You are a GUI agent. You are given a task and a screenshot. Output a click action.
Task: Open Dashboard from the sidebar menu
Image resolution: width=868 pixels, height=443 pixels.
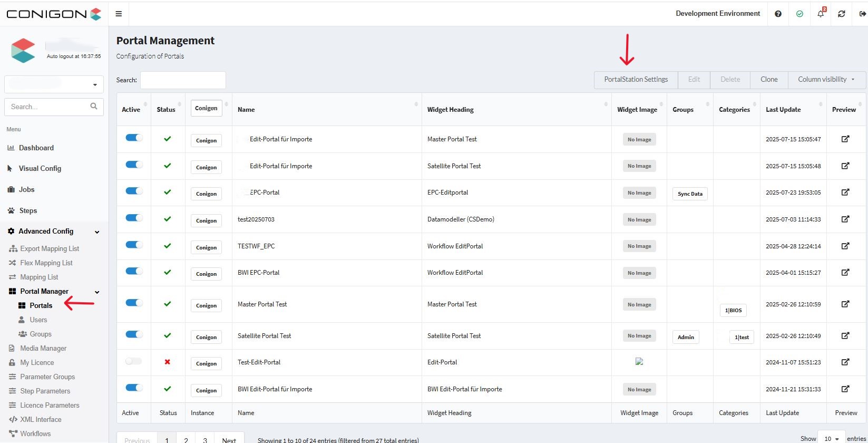pos(36,148)
